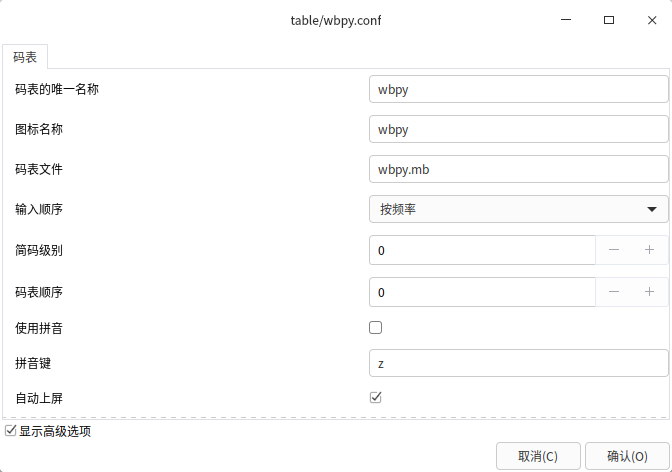Switch to the 码表 tab

25,57
